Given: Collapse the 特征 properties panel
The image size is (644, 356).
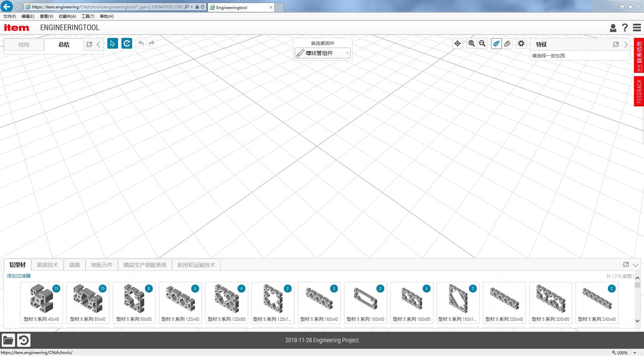Looking at the screenshot, I should pos(626,45).
